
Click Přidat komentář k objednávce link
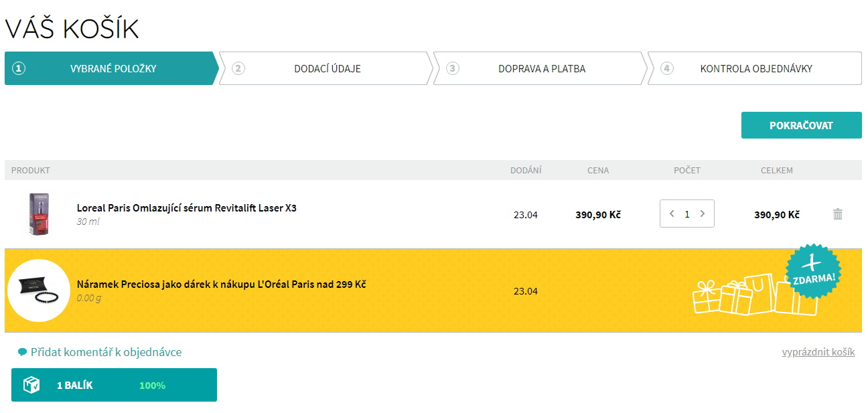(x=106, y=352)
